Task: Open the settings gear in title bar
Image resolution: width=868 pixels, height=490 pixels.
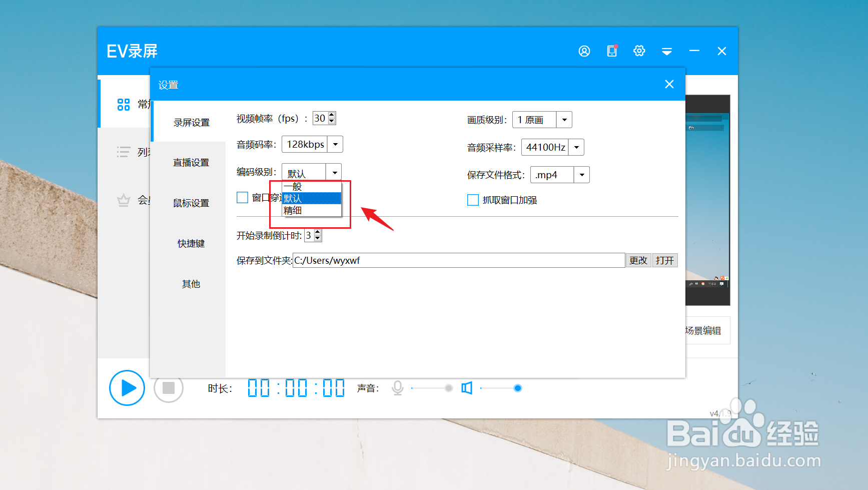Action: 639,51
